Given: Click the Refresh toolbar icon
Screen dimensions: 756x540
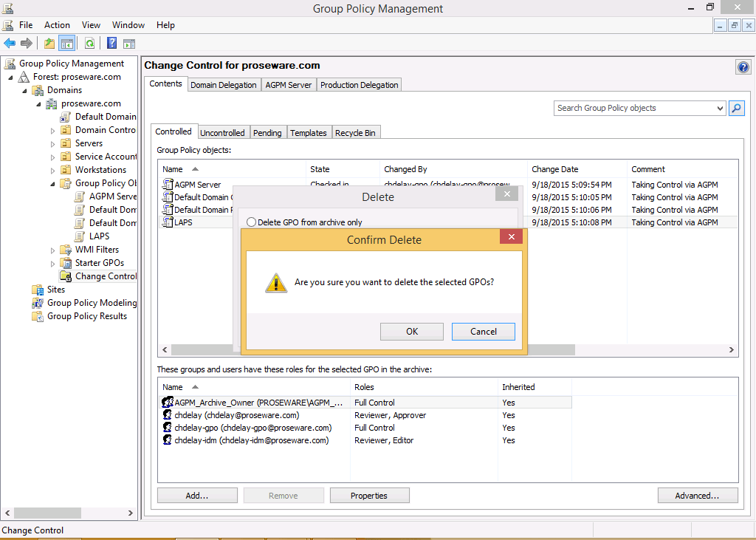Looking at the screenshot, I should 89,44.
